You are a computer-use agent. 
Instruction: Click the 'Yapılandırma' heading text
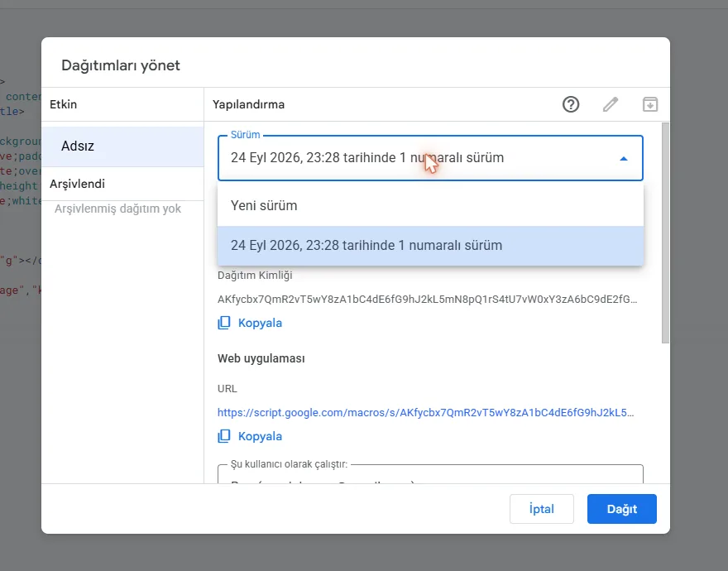click(249, 104)
